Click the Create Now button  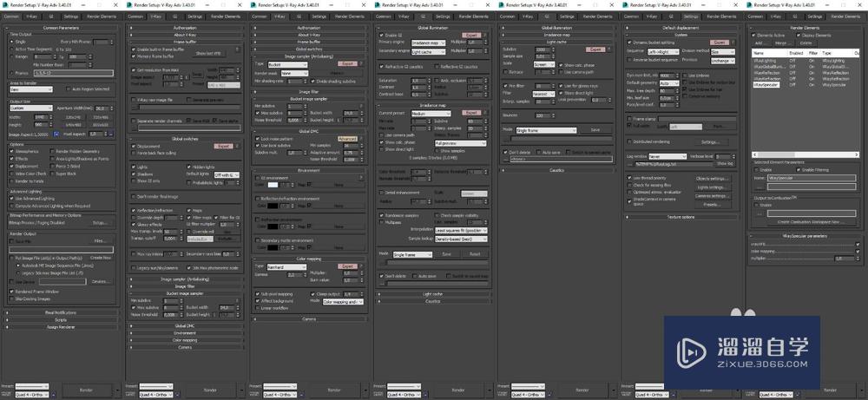point(100,258)
